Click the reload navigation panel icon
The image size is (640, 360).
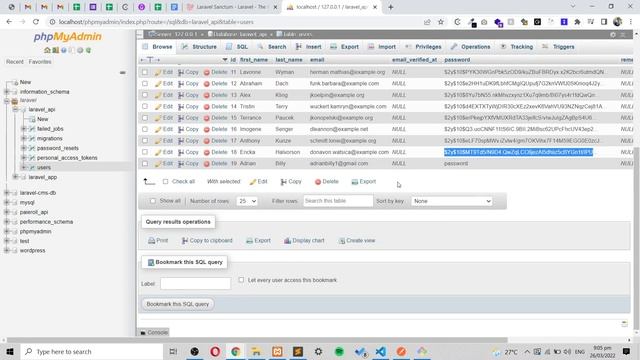click(x=88, y=50)
